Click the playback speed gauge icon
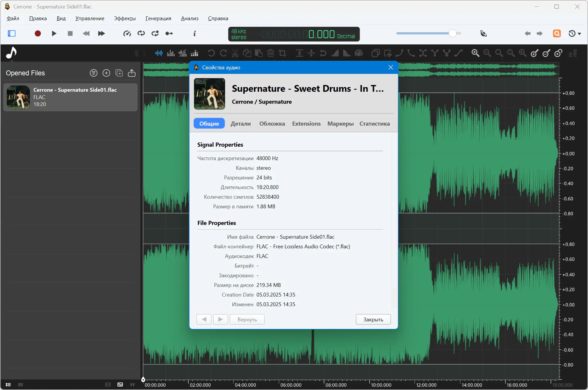The width and height of the screenshot is (588, 390). (x=127, y=34)
